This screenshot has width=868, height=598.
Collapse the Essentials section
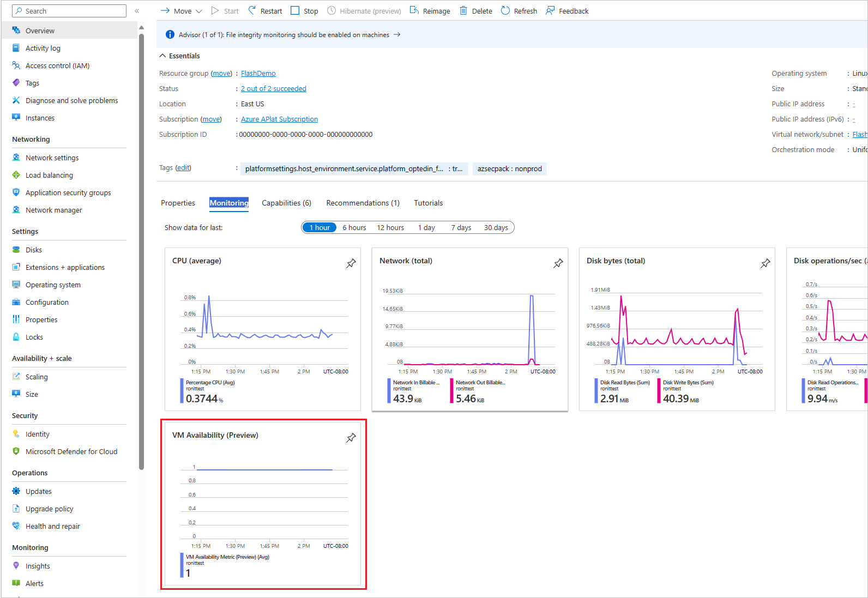[162, 56]
